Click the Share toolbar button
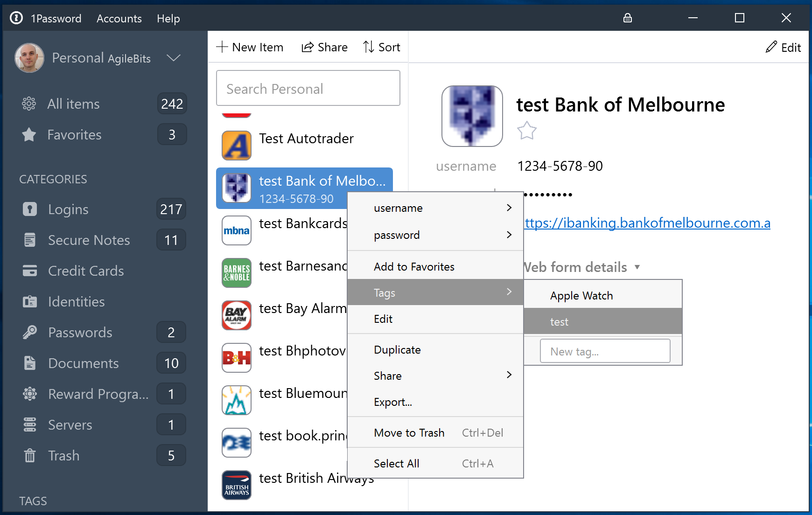The height and width of the screenshot is (515, 812). click(324, 47)
